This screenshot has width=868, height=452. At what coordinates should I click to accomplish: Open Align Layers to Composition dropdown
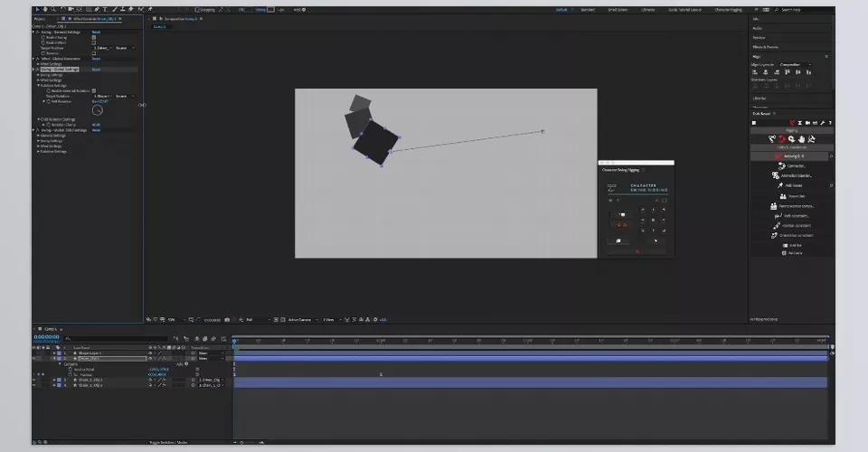(795, 65)
